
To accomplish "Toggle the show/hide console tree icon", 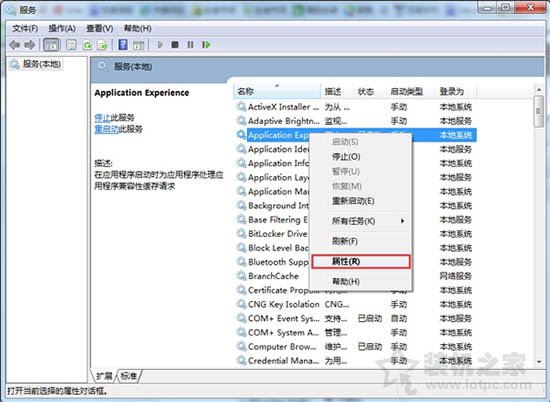I will [51, 45].
